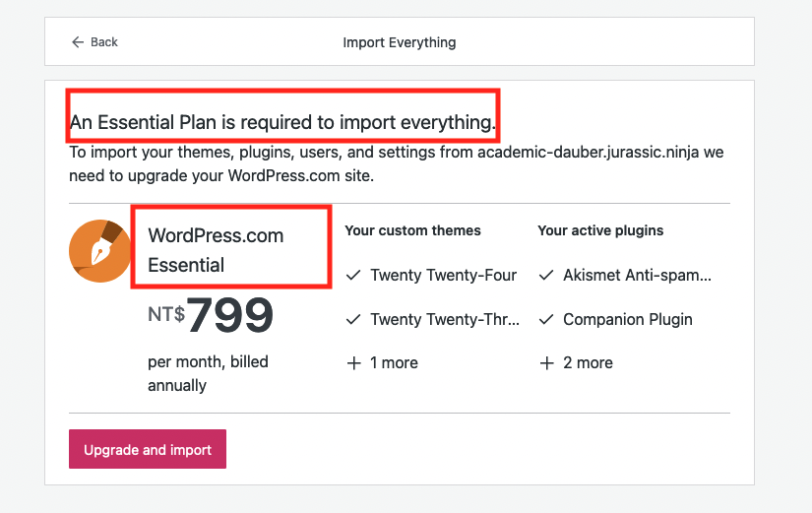
Task: Click the "An Essential Plan is required" heading
Action: (x=282, y=124)
